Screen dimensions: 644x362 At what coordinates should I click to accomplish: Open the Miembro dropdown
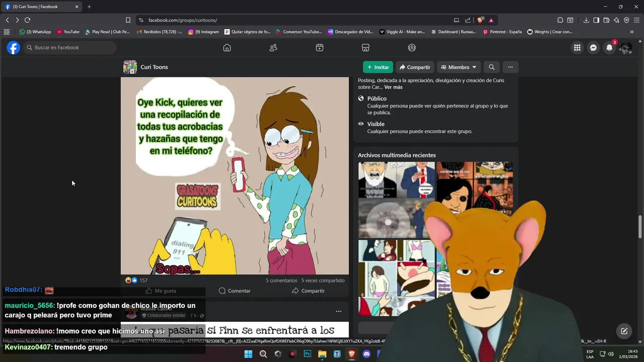(458, 67)
